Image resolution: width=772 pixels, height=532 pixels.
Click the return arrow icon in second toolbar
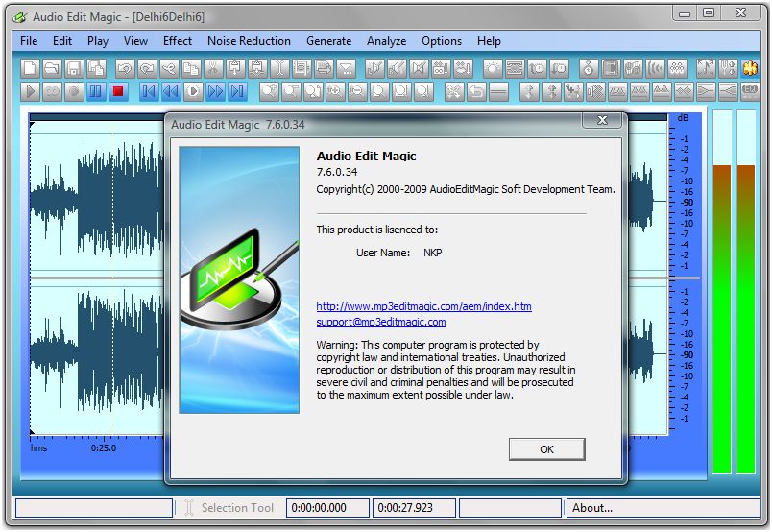tap(476, 90)
